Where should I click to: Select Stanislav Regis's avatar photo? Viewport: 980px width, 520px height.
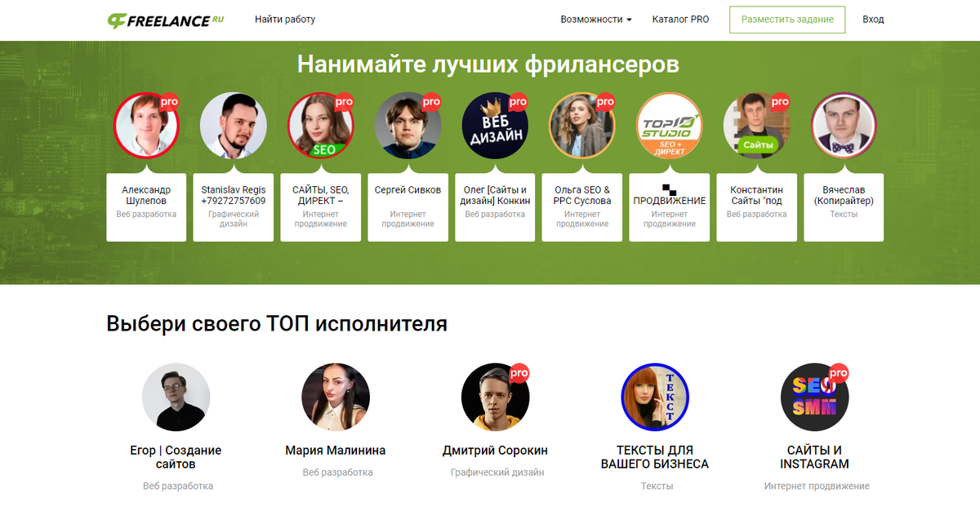coord(234,125)
